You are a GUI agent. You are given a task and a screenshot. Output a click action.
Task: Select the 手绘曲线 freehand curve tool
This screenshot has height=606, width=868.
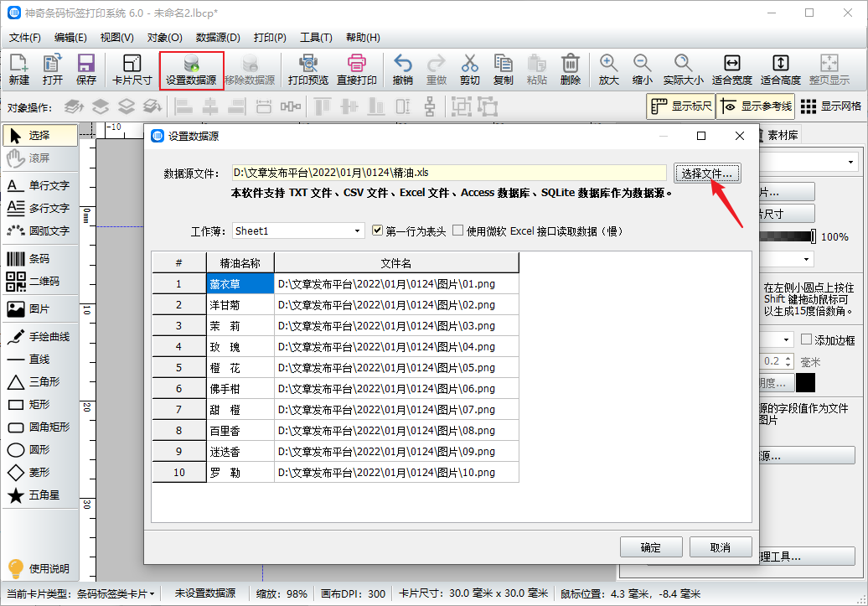click(39, 336)
